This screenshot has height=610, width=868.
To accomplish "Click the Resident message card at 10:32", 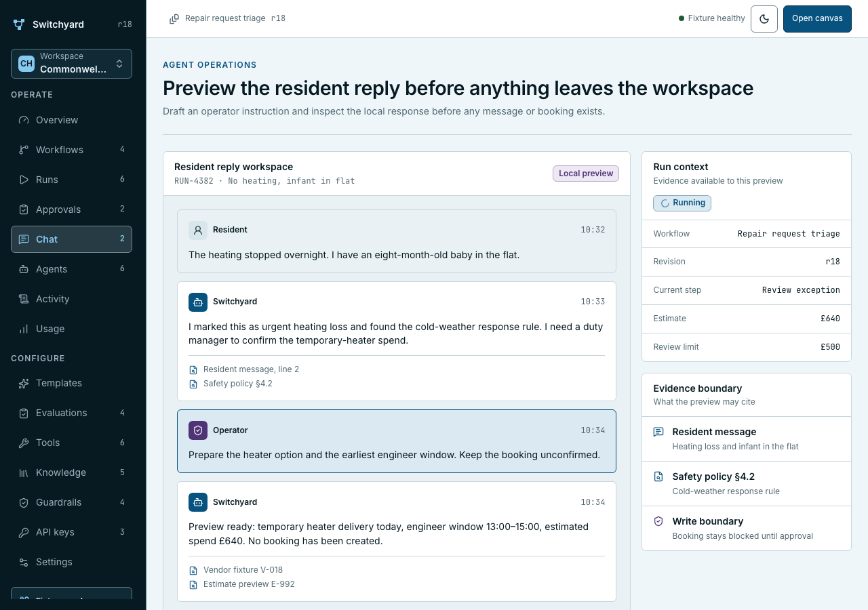I will pyautogui.click(x=397, y=241).
